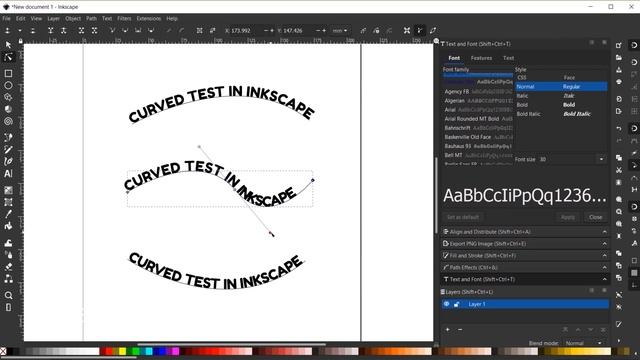640x360 pixels.
Task: Select the Gradient tool
Action: pos(8,190)
